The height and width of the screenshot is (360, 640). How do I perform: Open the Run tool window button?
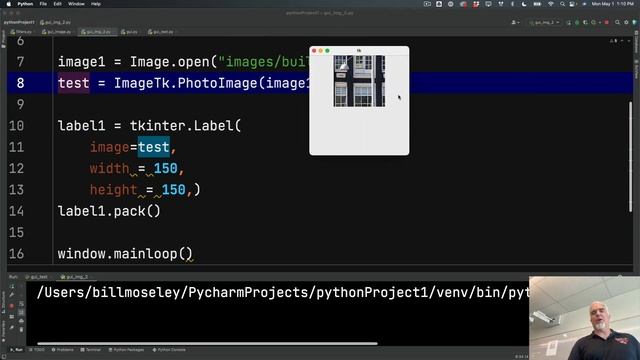[16, 350]
